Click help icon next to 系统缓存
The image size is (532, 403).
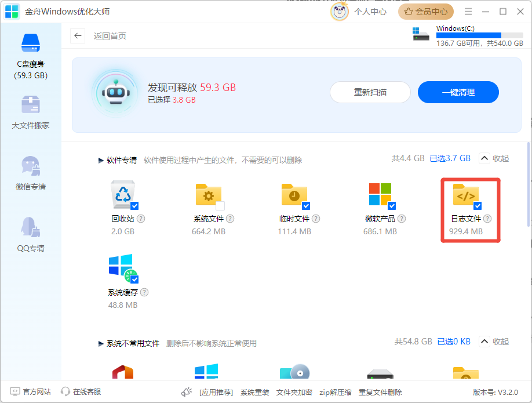tap(144, 292)
